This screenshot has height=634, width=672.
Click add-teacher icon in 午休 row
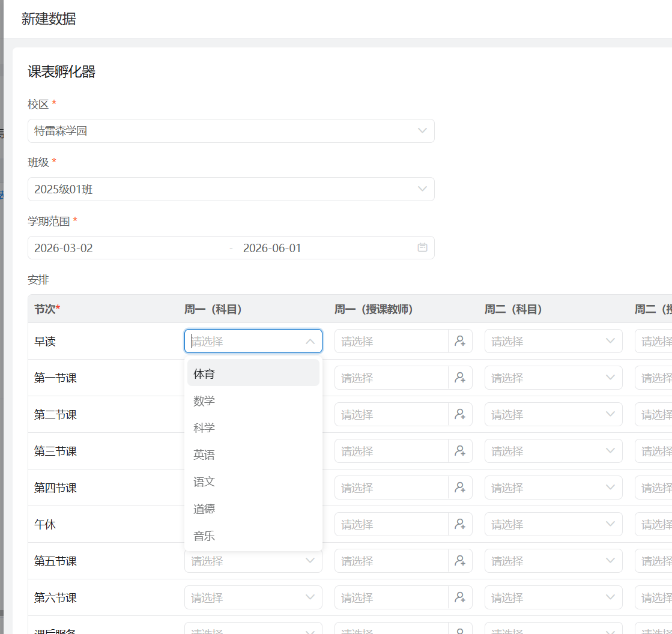pos(460,524)
